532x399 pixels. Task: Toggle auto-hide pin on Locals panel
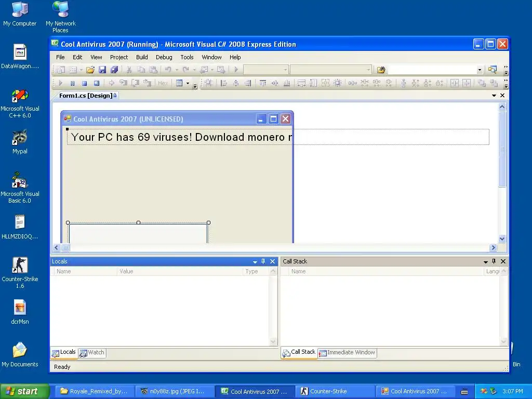(x=263, y=261)
